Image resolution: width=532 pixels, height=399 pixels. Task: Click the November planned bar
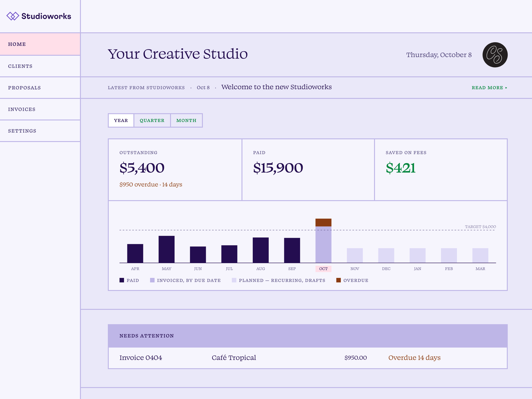pyautogui.click(x=355, y=255)
